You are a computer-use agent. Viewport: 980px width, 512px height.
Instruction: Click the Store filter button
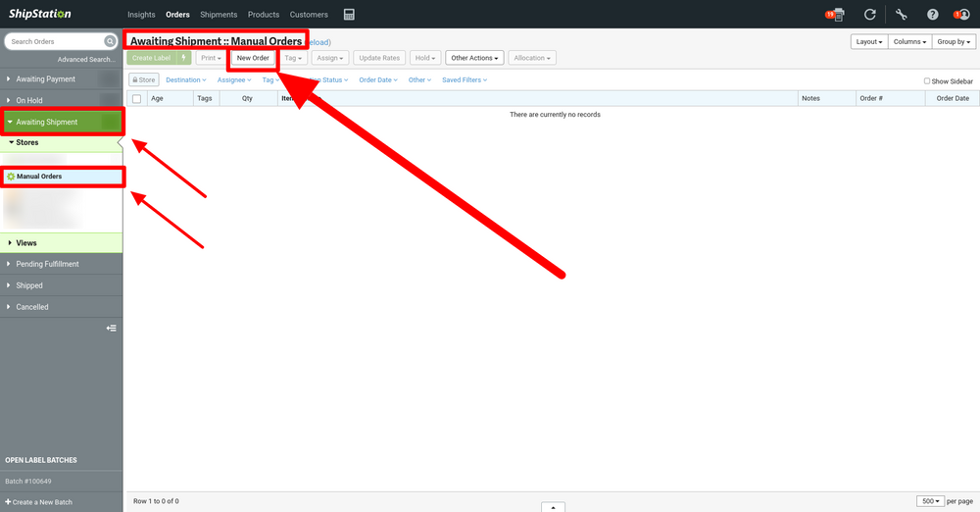[144, 80]
